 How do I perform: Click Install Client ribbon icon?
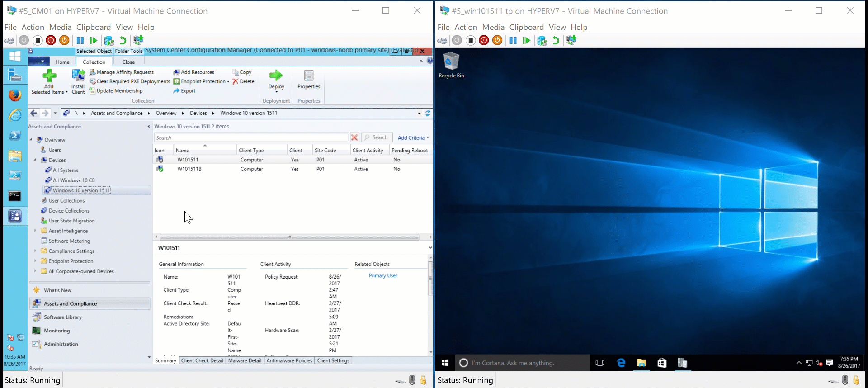click(78, 81)
